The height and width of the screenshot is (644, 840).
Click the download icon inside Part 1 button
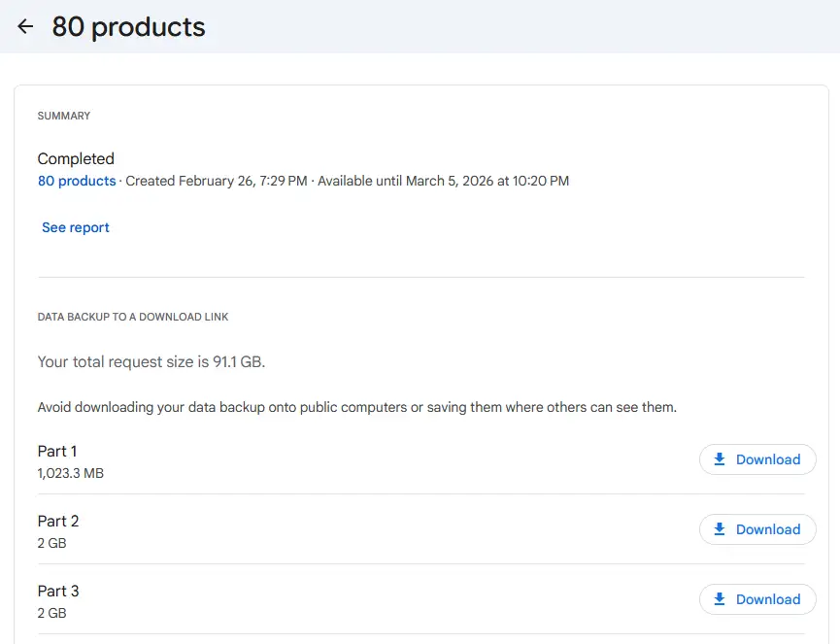pos(720,458)
